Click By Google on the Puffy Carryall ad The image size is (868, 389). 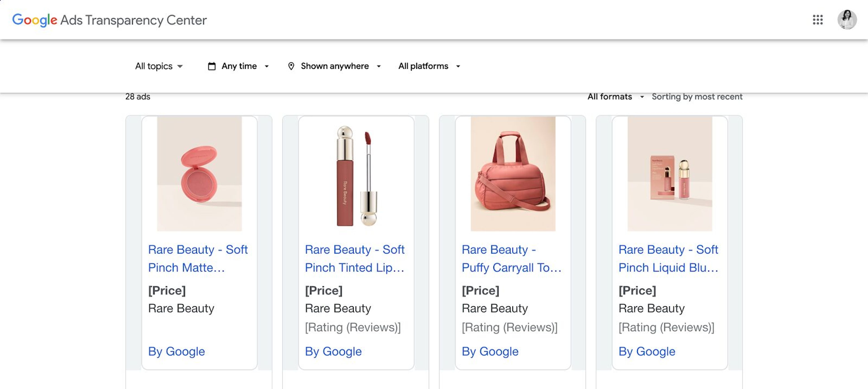(x=490, y=351)
